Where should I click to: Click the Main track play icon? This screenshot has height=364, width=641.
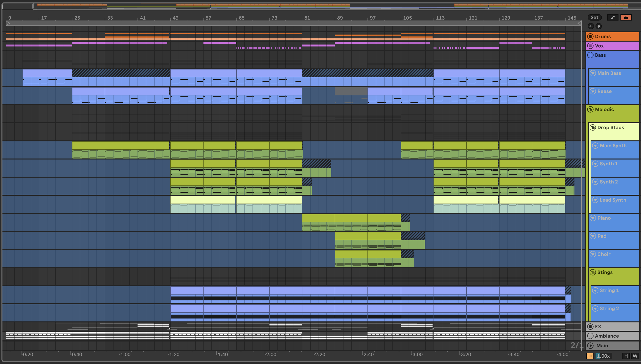pos(591,345)
